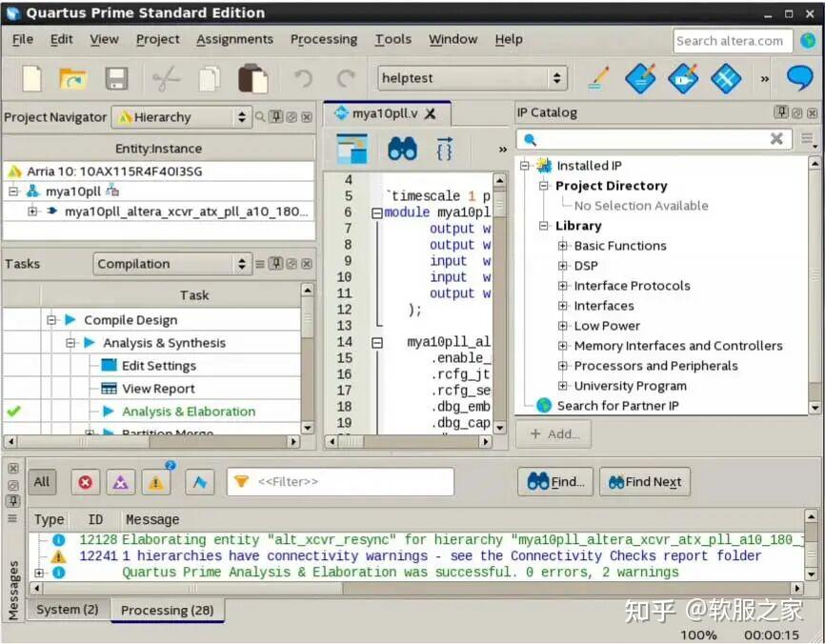Click the Open folder toolbar icon
The image size is (825, 644).
coord(72,79)
